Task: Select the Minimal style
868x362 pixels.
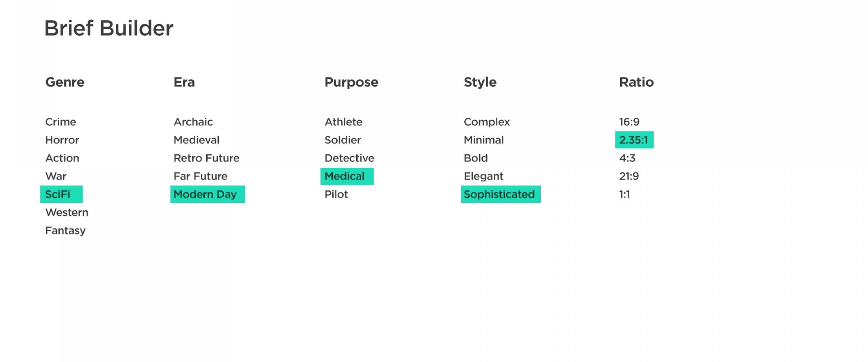Action: click(x=484, y=140)
